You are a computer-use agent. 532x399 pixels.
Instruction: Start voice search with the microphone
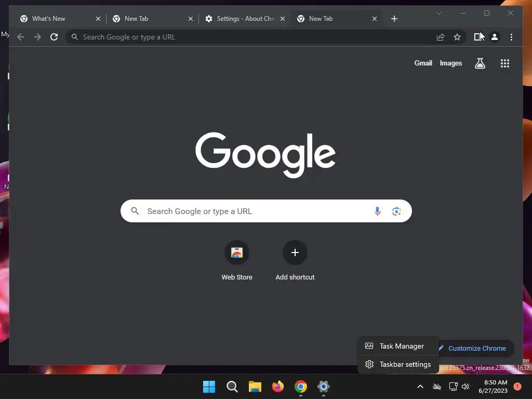click(x=377, y=211)
